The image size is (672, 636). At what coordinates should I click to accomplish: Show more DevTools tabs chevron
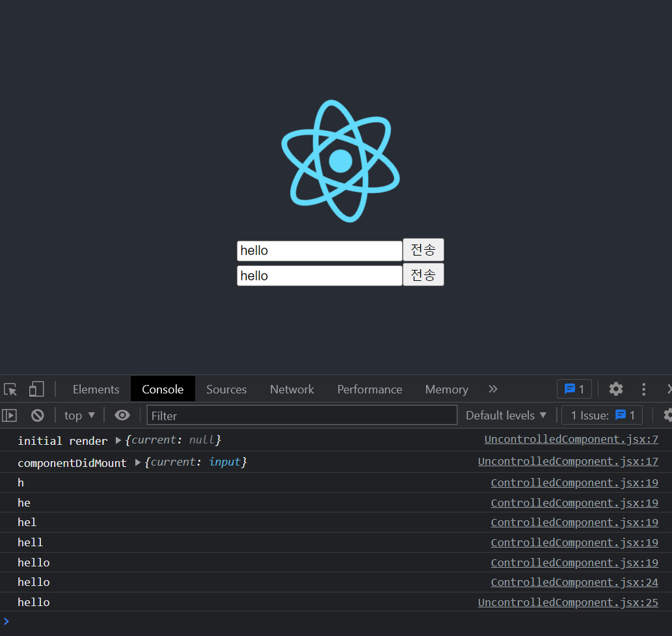click(x=493, y=389)
